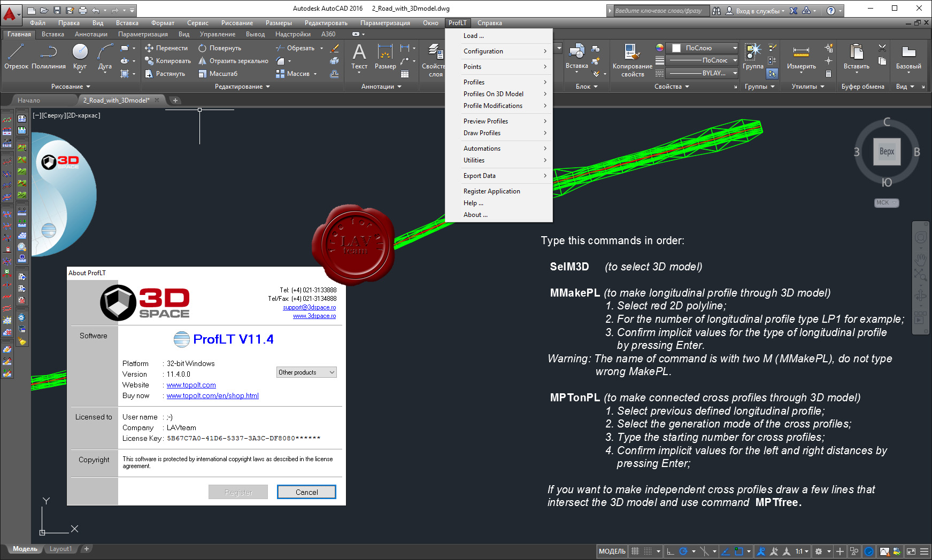Expand the Свойства panel

pyautogui.click(x=672, y=87)
